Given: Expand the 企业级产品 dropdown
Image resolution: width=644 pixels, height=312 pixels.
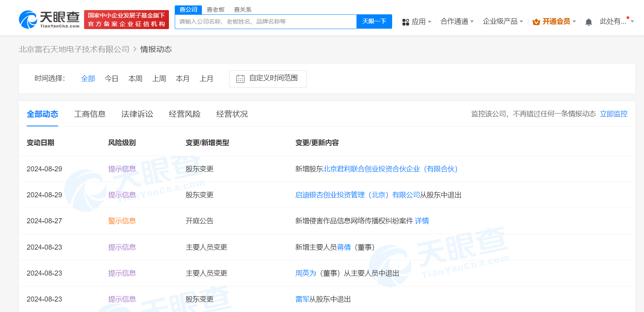Looking at the screenshot, I should coord(503,21).
